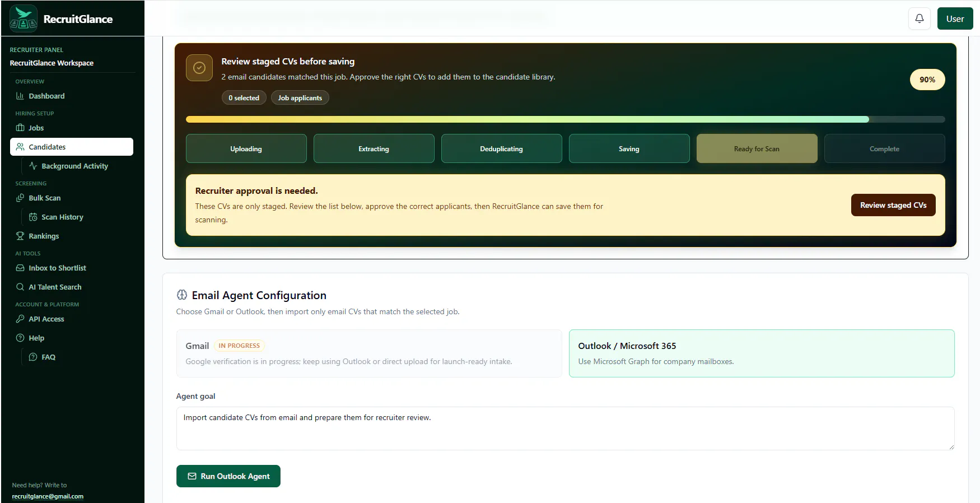Click the Job applicants pill
The width and height of the screenshot is (980, 503).
click(300, 98)
